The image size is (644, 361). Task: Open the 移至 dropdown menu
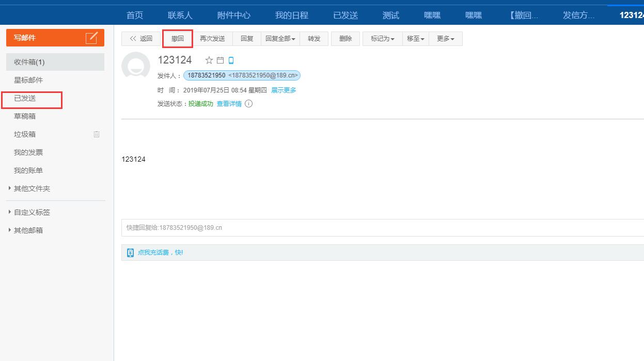[x=415, y=39]
